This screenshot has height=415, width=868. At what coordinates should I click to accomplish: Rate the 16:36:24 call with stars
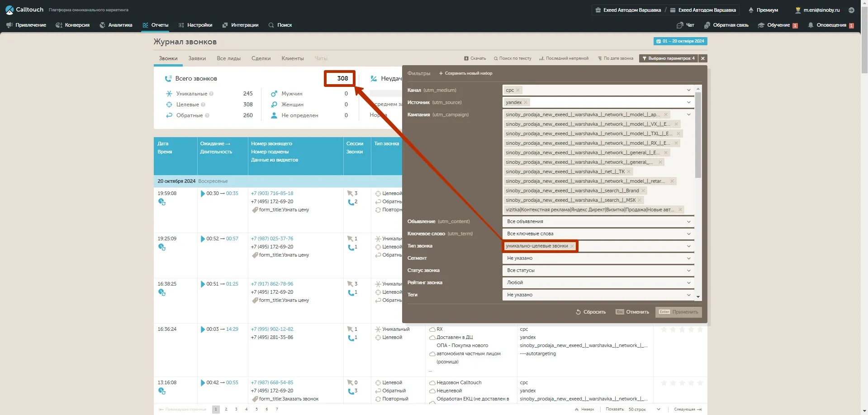pyautogui.click(x=682, y=329)
